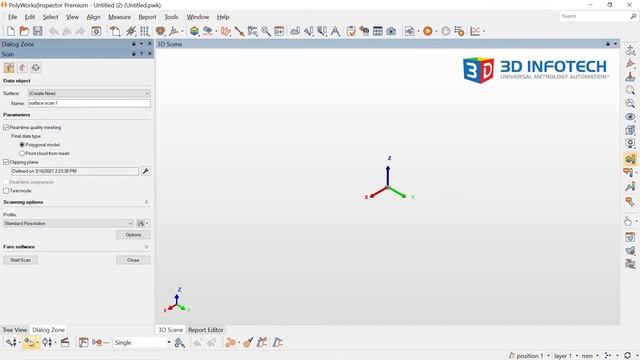Click the clapperboard icon in bottom toolbar
The width and height of the screenshot is (640, 360).
click(65, 343)
